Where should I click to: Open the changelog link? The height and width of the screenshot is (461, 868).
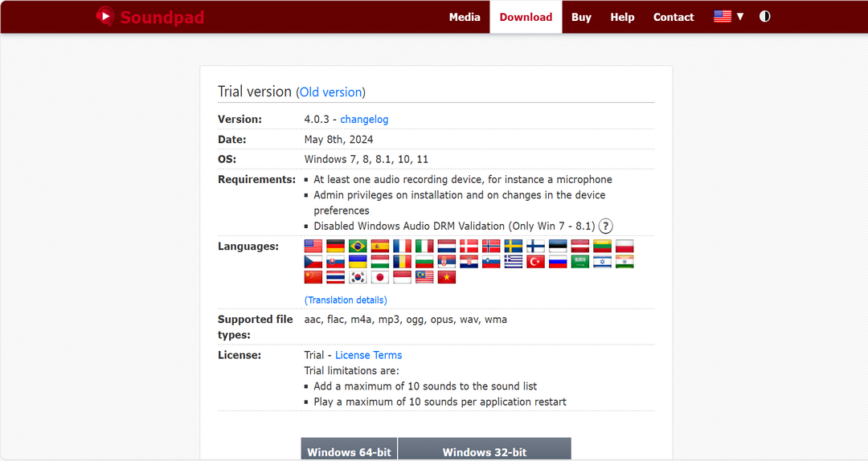coord(364,119)
